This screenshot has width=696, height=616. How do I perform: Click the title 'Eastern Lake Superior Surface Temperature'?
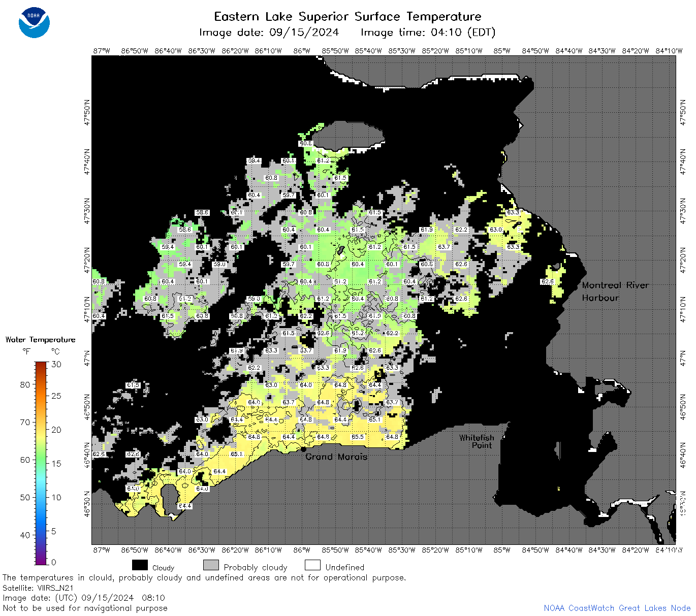click(347, 17)
